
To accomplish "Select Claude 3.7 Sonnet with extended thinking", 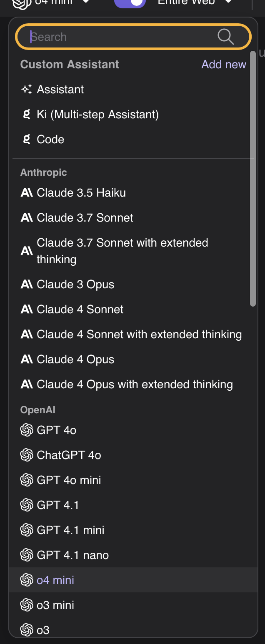I will 122,251.
